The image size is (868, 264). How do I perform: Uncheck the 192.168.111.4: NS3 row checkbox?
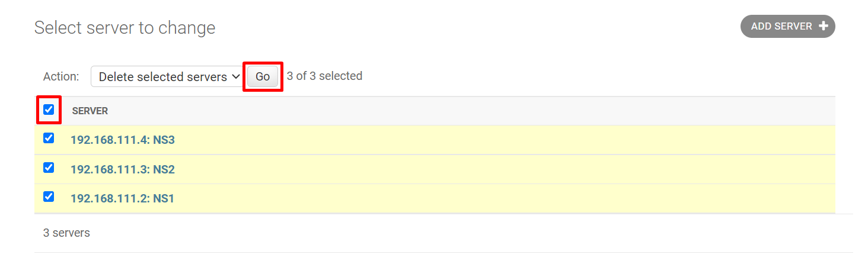[49, 139]
